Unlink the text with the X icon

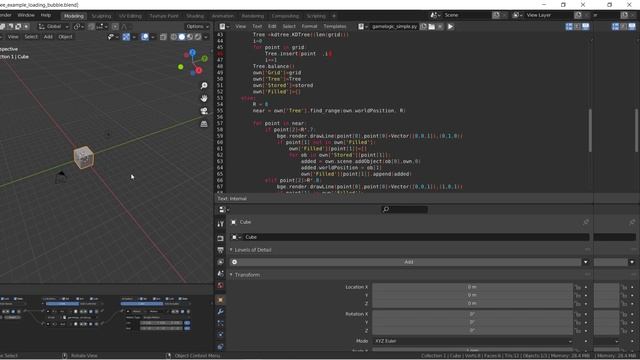pos(440,27)
